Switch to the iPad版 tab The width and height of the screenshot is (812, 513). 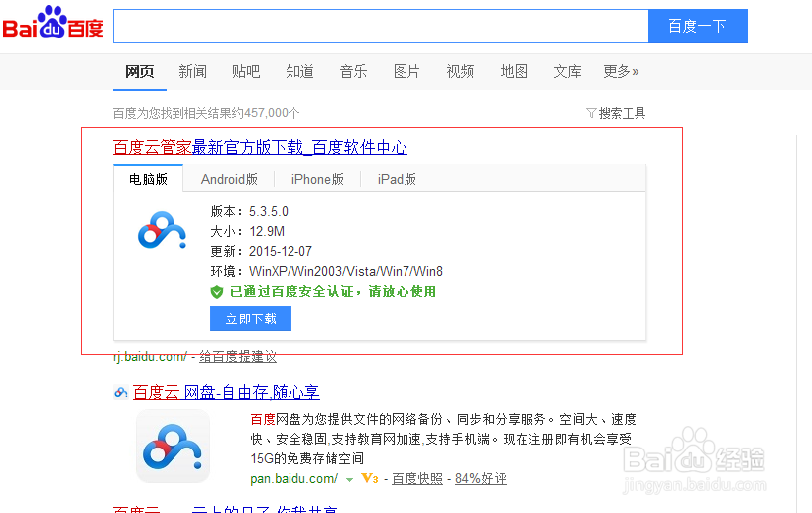point(397,179)
